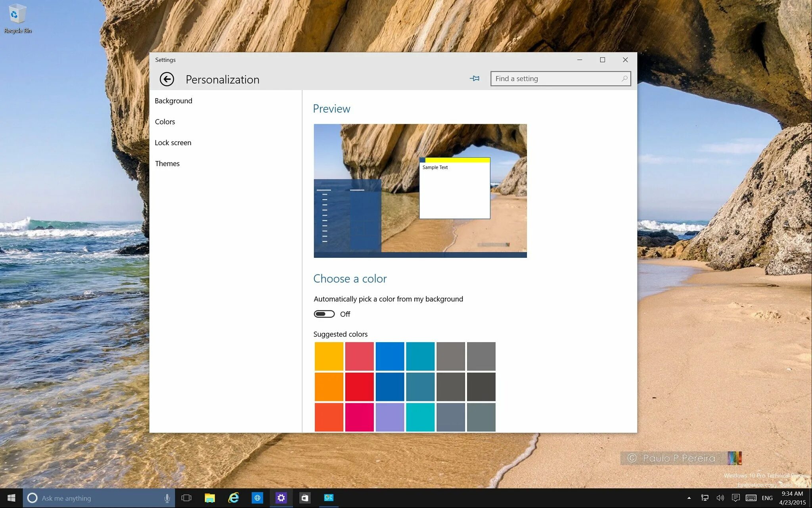The width and height of the screenshot is (812, 508).
Task: Open File Explorer from taskbar
Action: [210, 498]
